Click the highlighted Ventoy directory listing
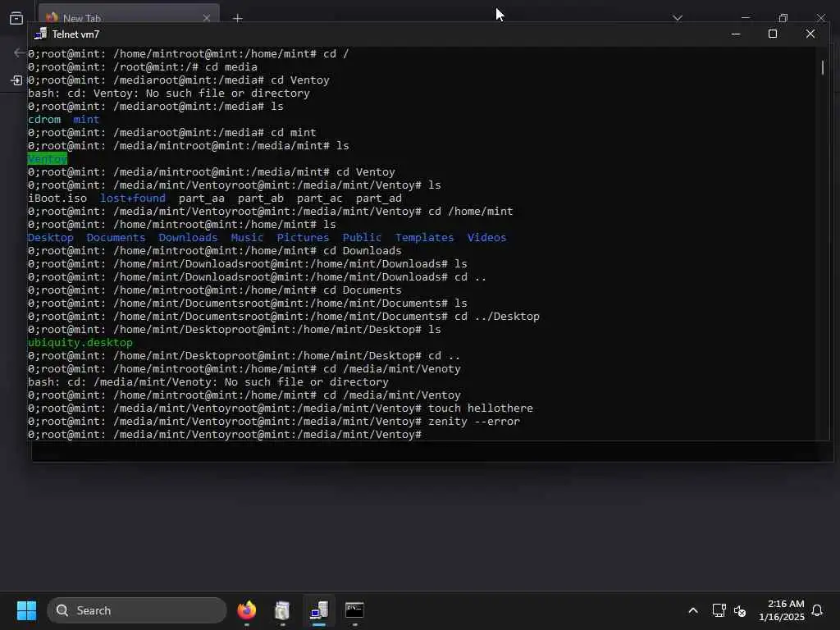 coord(47,158)
